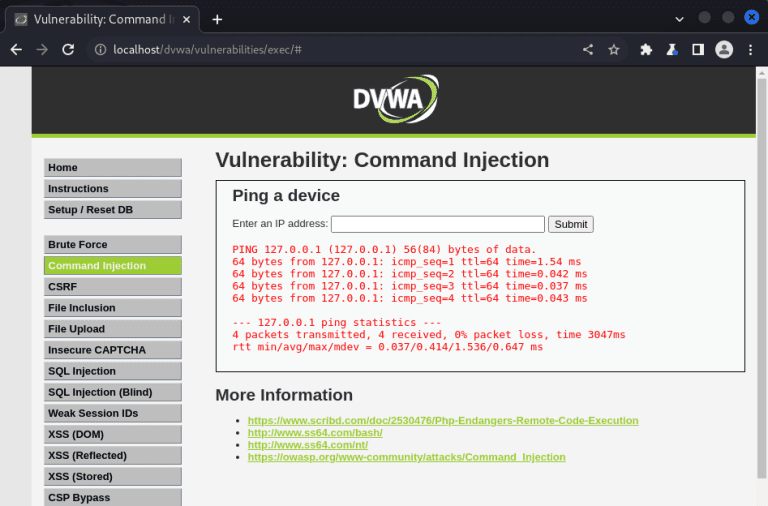Open the File Upload menu item
Image resolution: width=768 pixels, height=506 pixels.
(x=112, y=329)
